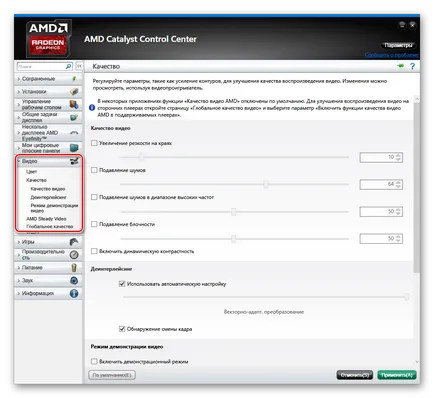This screenshot has height=398, width=434.
Task: Expand the Сохраненные section arrow
Action: tap(19, 79)
